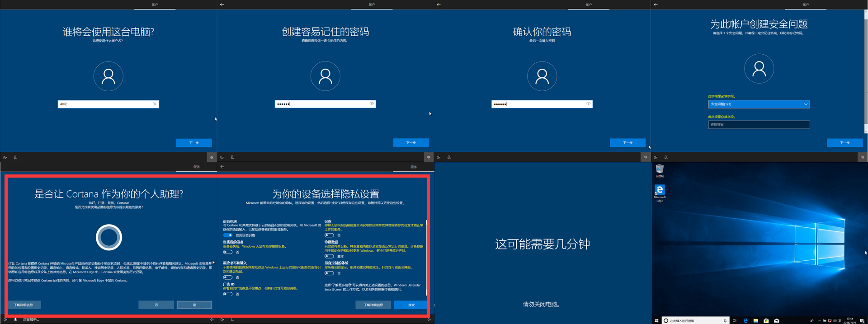Click the back arrow on the security question screen

click(x=656, y=5)
